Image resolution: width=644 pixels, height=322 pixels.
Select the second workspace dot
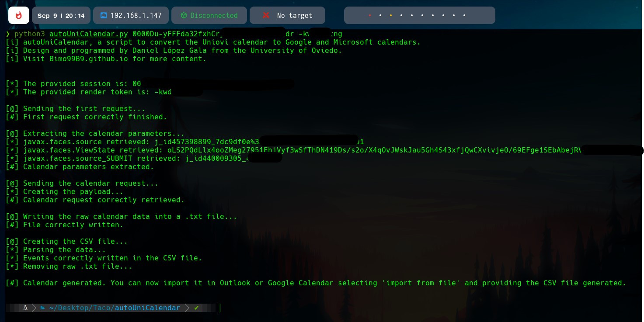(x=380, y=15)
